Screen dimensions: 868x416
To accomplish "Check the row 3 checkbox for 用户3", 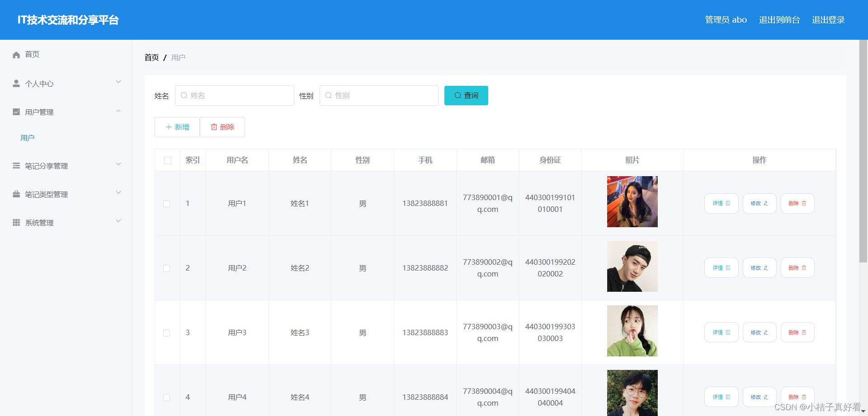I will pos(167,333).
